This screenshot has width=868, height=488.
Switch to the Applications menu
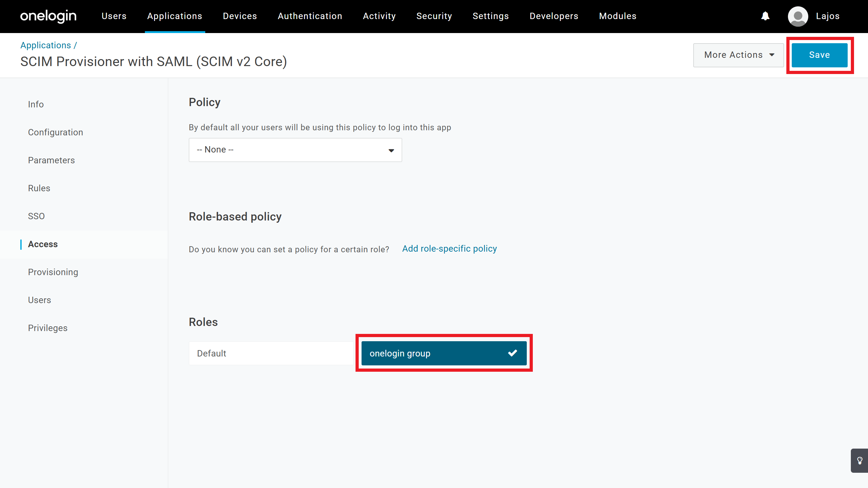[174, 16]
